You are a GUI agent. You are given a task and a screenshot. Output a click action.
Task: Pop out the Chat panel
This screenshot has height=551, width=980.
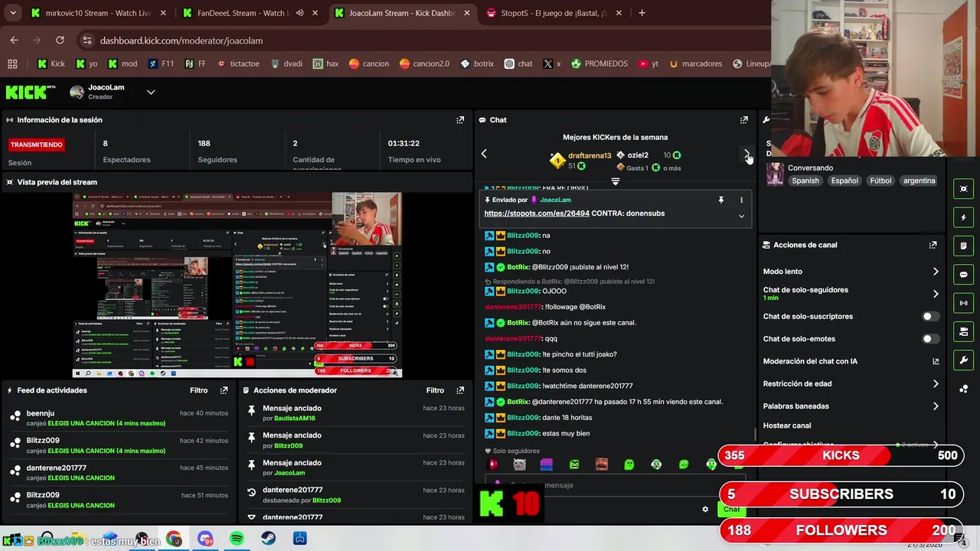click(743, 120)
